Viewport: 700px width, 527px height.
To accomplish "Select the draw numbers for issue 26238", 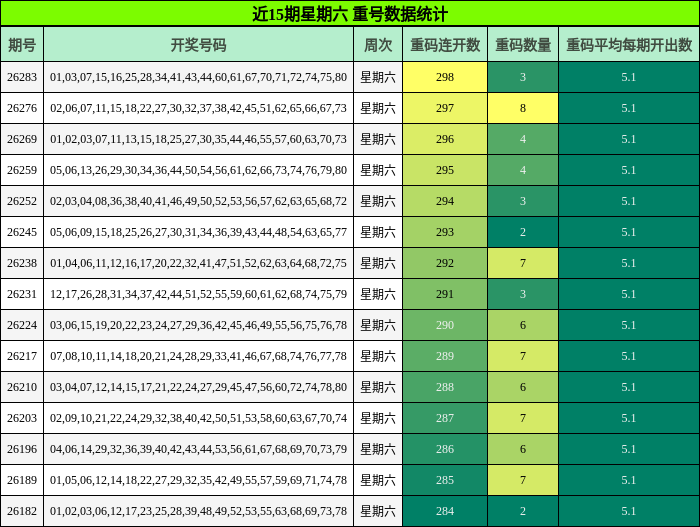I will coord(199,263).
